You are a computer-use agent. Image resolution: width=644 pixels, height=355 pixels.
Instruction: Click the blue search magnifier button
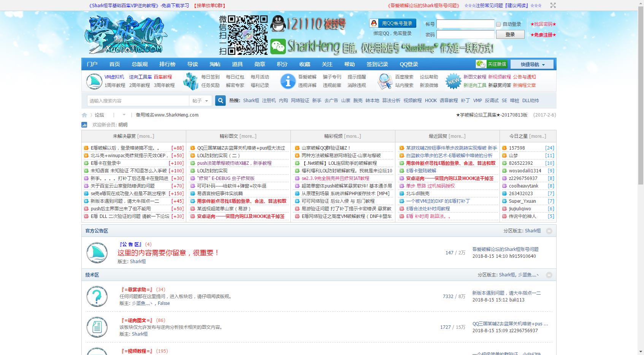220,101
